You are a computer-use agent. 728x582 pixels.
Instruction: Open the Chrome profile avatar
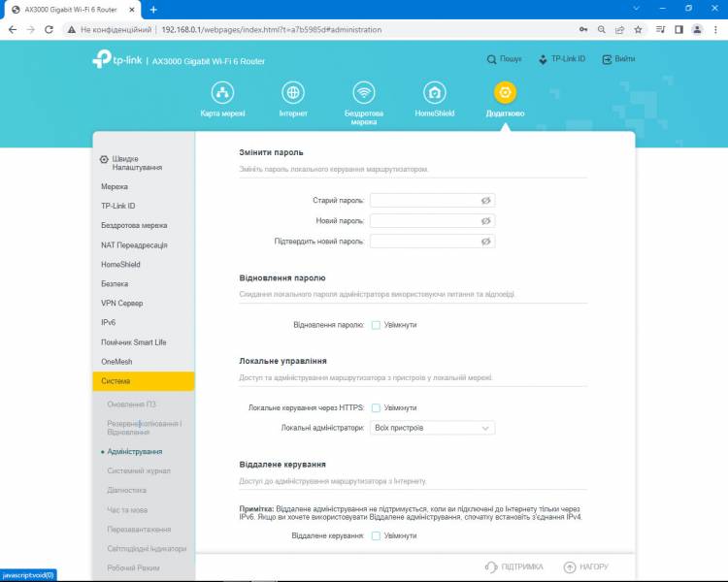697,29
